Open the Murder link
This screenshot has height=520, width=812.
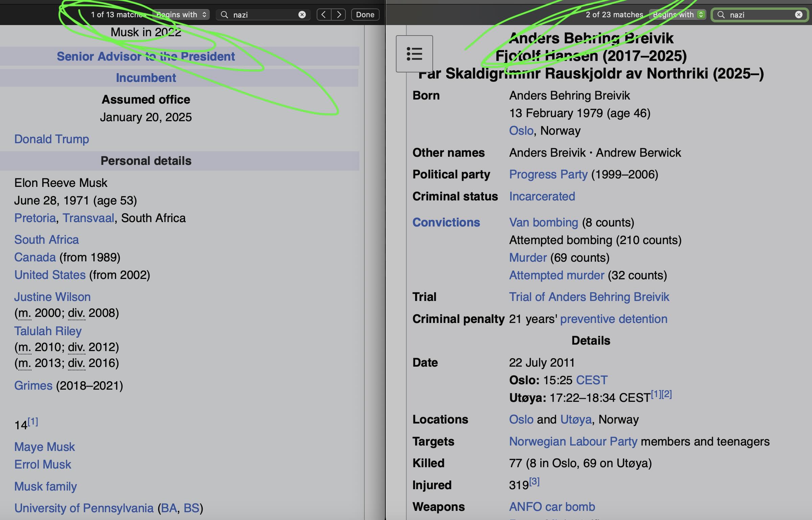(x=528, y=258)
